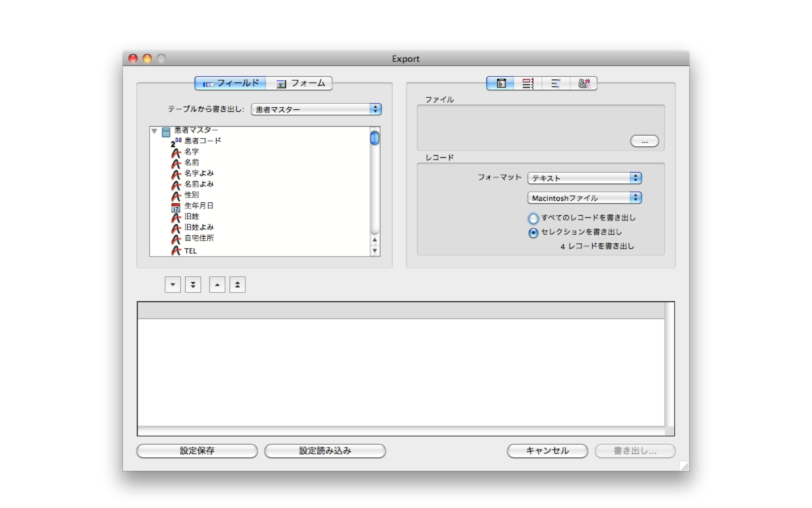Collapse the 患者マスター tree node
The image size is (812, 508).
coord(154,131)
